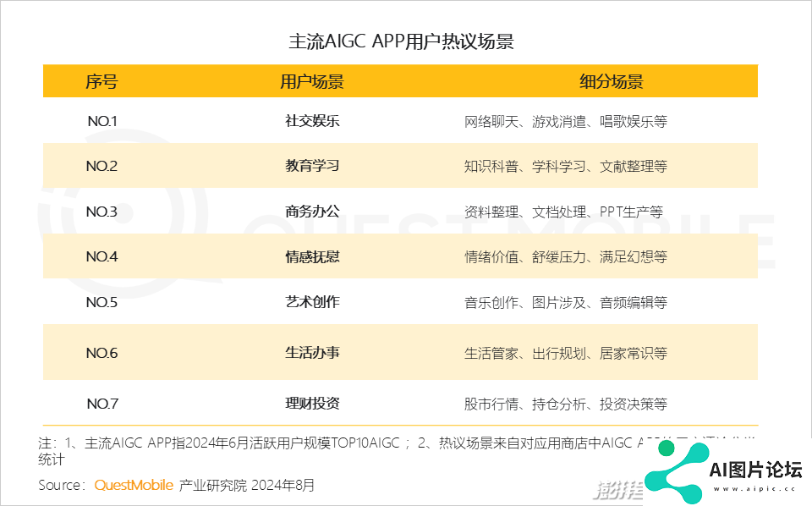The image size is (812, 506).
Task: Select the NO.5 rank cell
Action: (102, 302)
